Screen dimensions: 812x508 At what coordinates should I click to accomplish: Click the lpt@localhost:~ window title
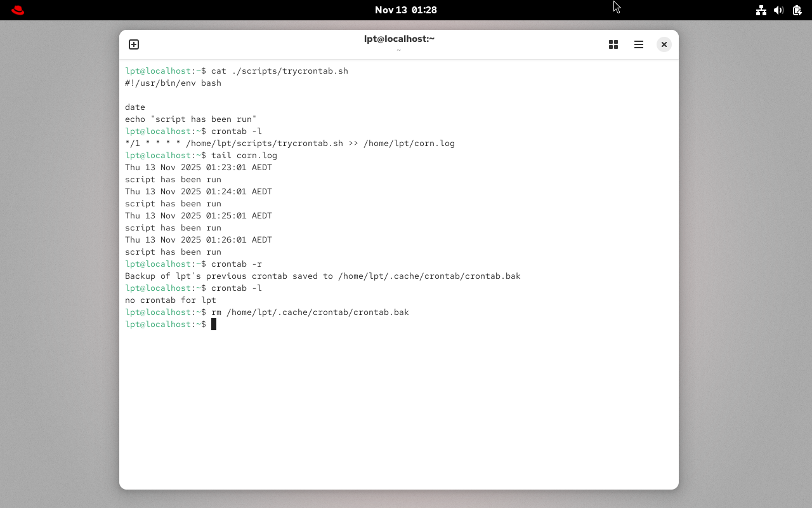(398, 39)
